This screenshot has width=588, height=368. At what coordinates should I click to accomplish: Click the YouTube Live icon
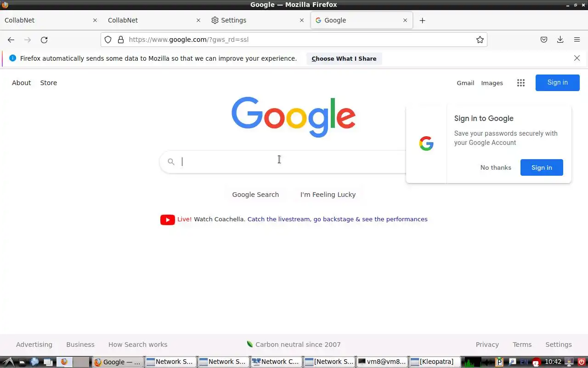click(x=167, y=219)
